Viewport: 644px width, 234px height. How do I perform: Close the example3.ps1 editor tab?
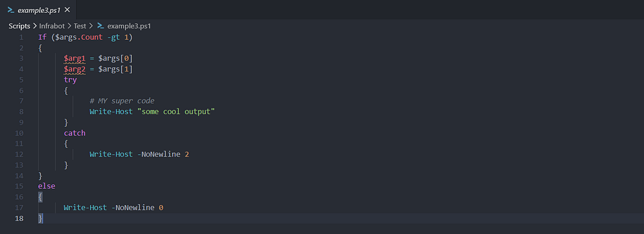click(68, 10)
